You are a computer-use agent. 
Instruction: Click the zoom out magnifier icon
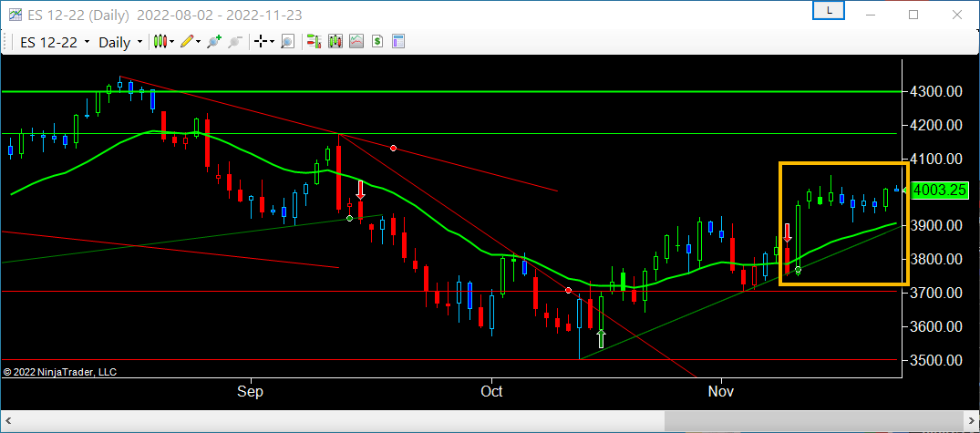coord(235,42)
